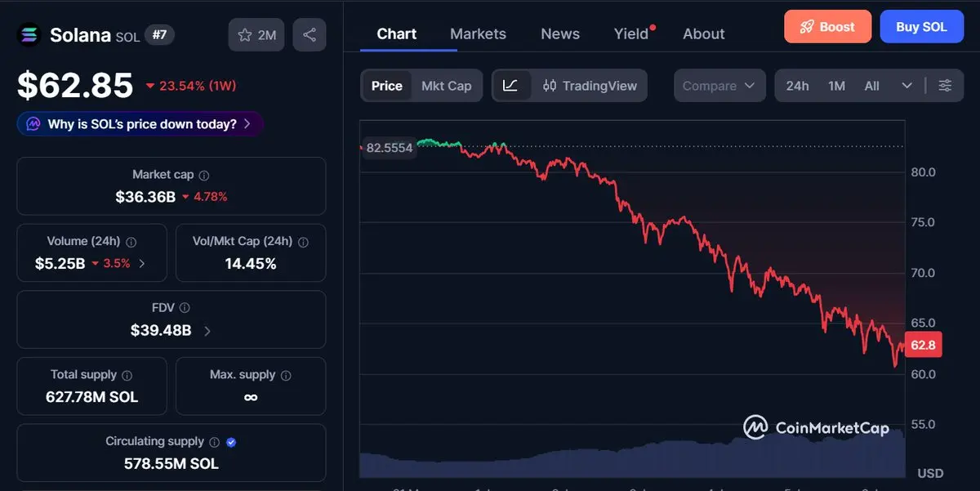
Task: Expand FDV details chevron
Action: [x=207, y=331]
